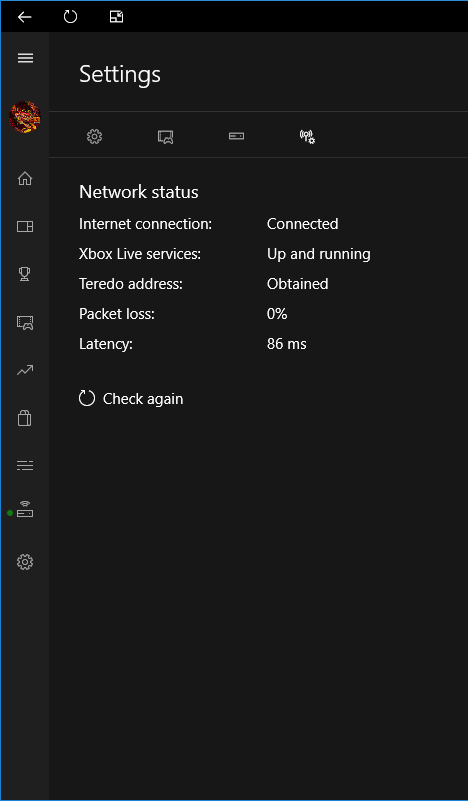This screenshot has width=468, height=801.
Task: Expand the hamburger navigation menu
Action: 25,58
